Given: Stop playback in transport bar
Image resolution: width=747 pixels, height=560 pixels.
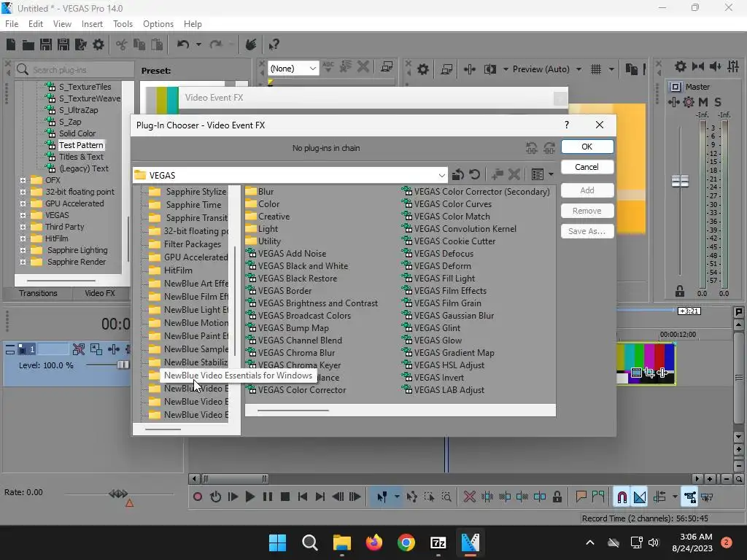Looking at the screenshot, I should [285, 497].
